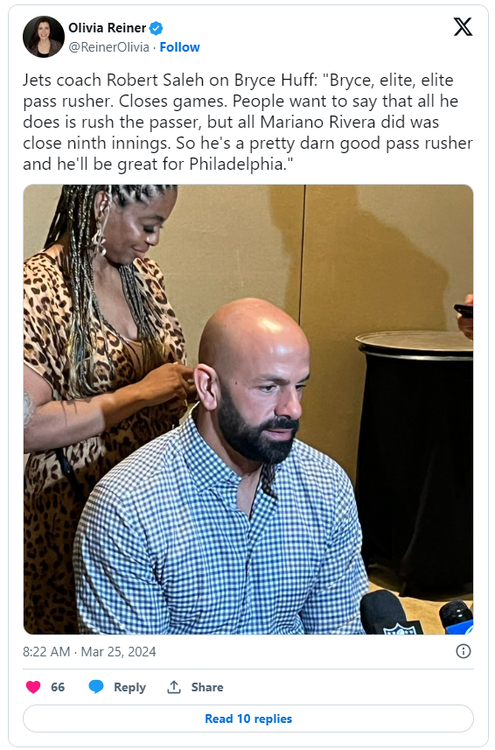This screenshot has width=495, height=750.
Task: Open the 8:22 AM timestamp link
Action: [46, 651]
